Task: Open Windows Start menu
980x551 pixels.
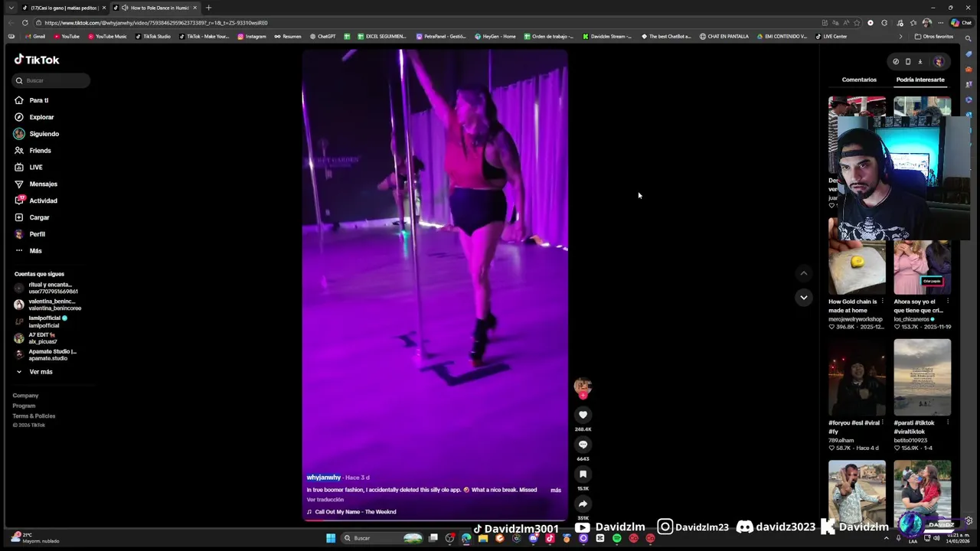Action: point(331,538)
